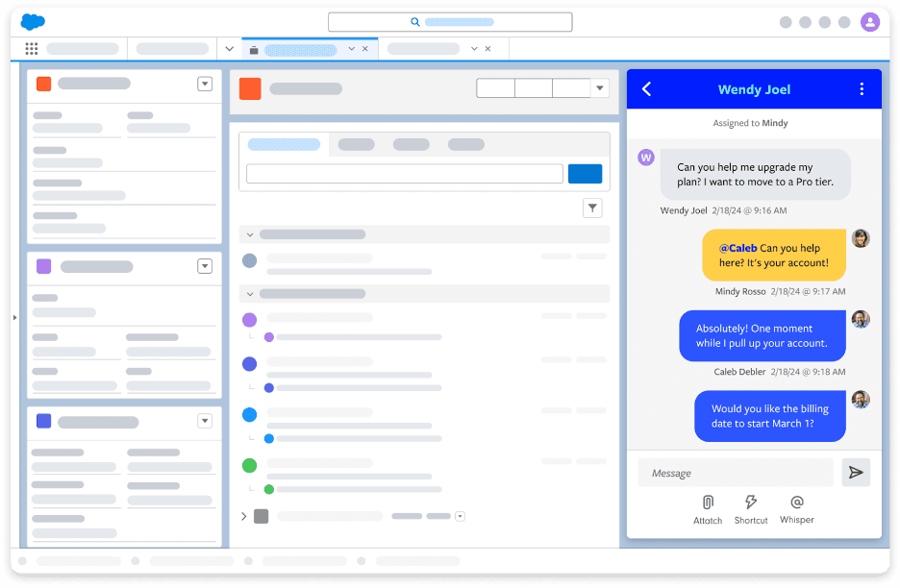Image resolution: width=900 pixels, height=588 pixels.
Task: Click the back arrow in chat header
Action: coord(646,89)
